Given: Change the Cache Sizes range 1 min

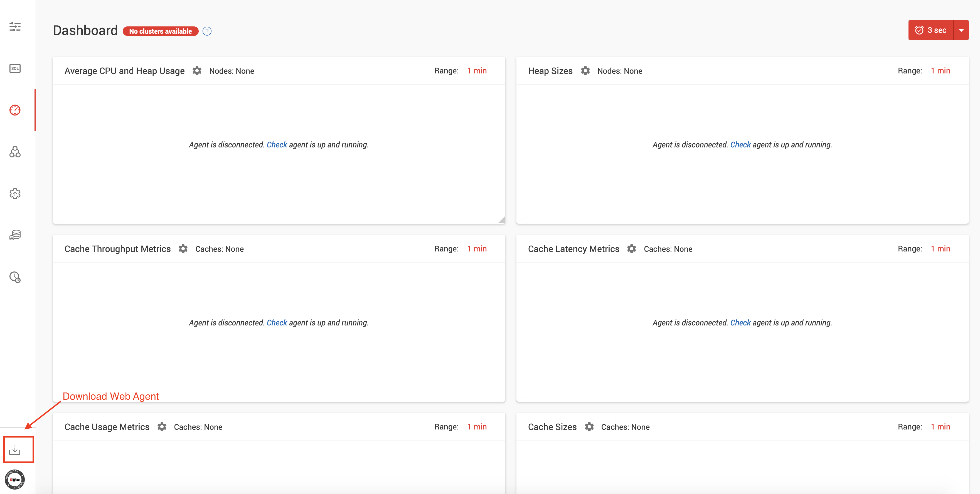Looking at the screenshot, I should click(x=940, y=427).
